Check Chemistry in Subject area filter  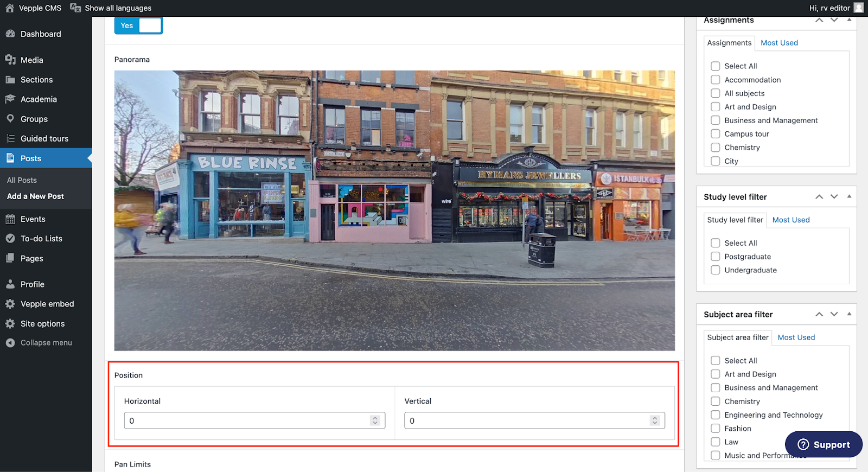click(716, 401)
